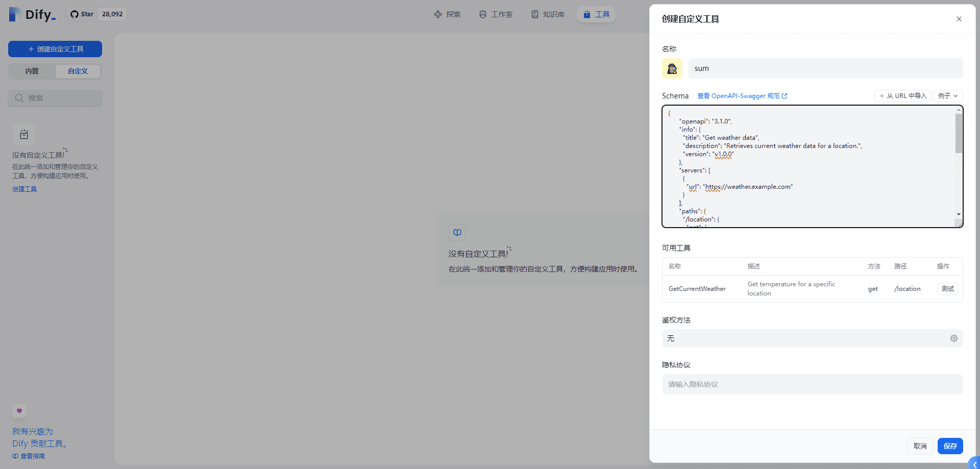This screenshot has width=980, height=469.
Task: Click the book icon in empty state card
Action: pyautogui.click(x=457, y=233)
